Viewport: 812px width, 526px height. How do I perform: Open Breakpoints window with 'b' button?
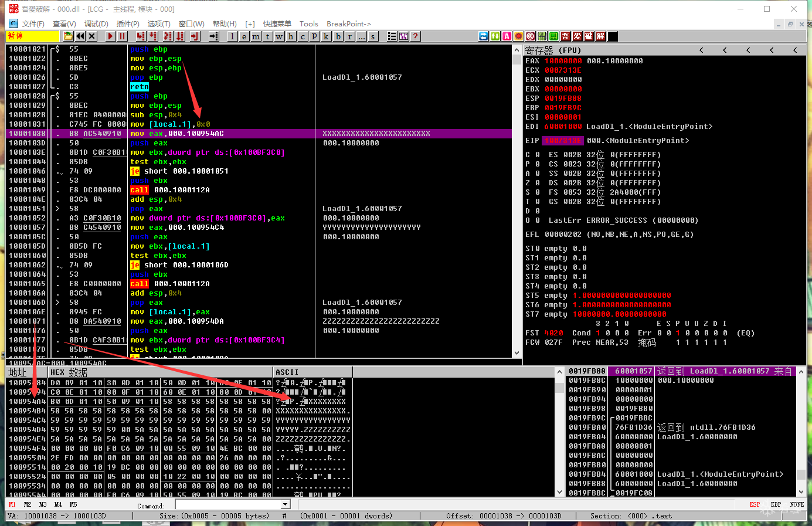click(338, 36)
